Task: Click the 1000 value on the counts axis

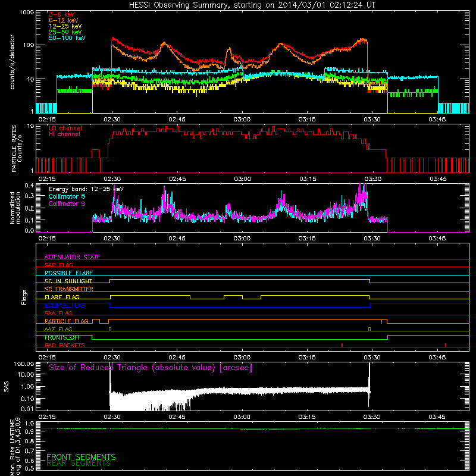Action: pos(27,12)
